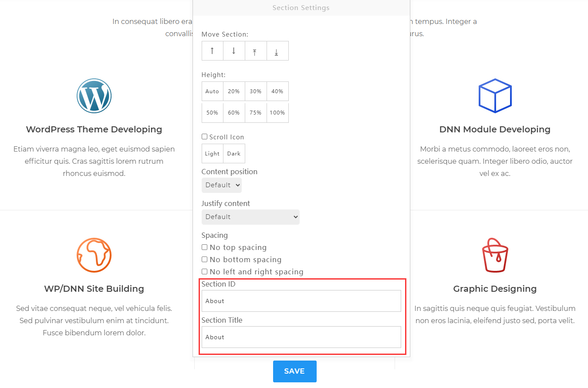
Task: Click the move section up arrow
Action: coord(212,51)
